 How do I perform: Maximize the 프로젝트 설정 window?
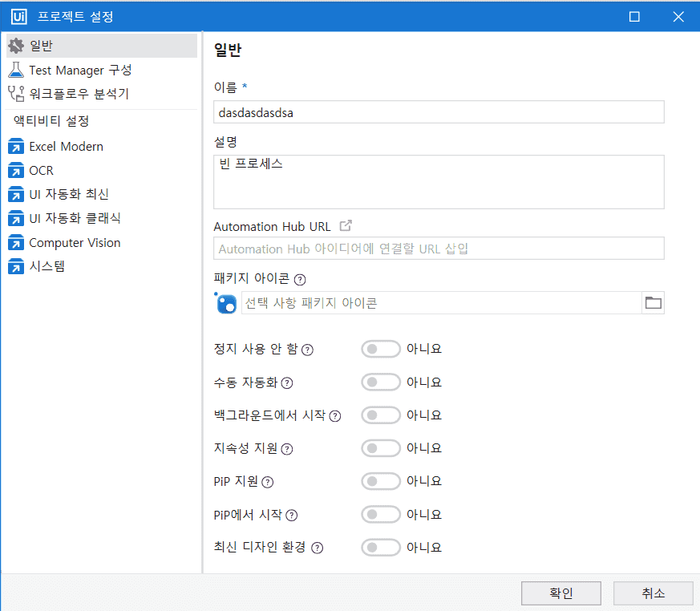coord(634,17)
